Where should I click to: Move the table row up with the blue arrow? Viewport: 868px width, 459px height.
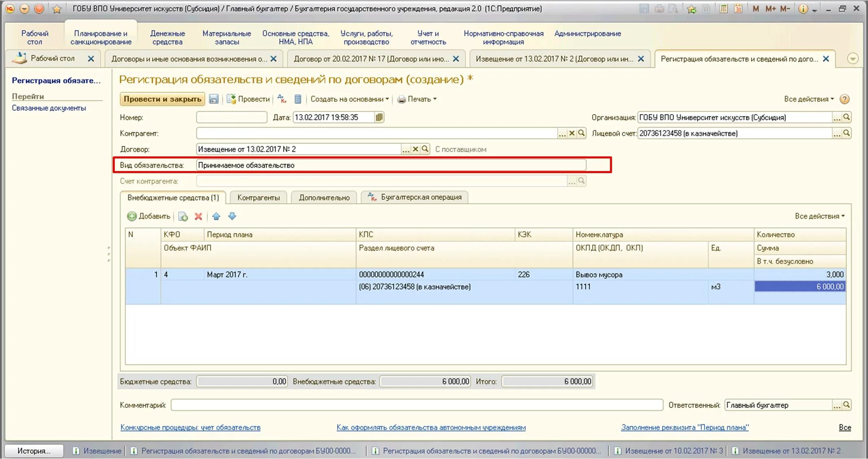[x=216, y=216]
